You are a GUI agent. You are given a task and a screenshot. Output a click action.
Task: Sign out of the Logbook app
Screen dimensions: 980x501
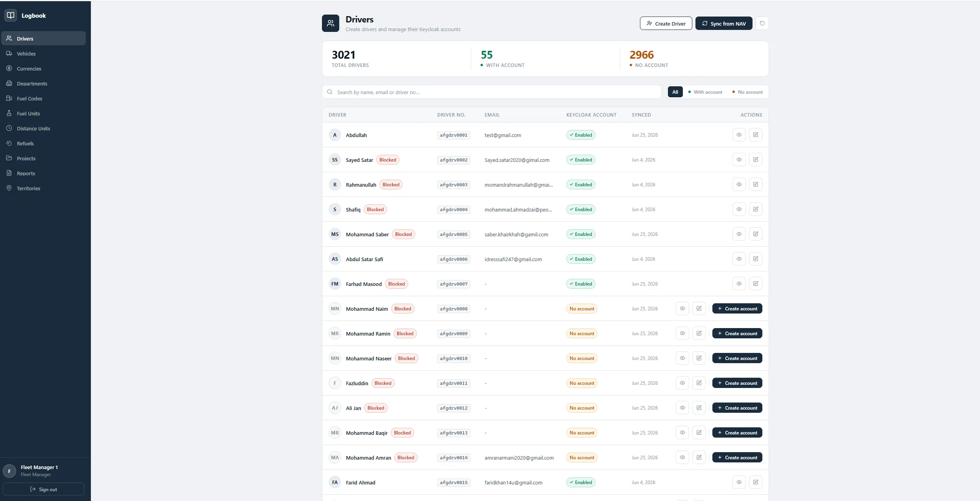pyautogui.click(x=43, y=489)
